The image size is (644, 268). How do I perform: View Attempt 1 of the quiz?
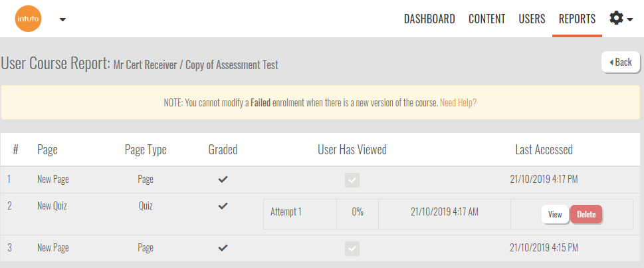[555, 215]
